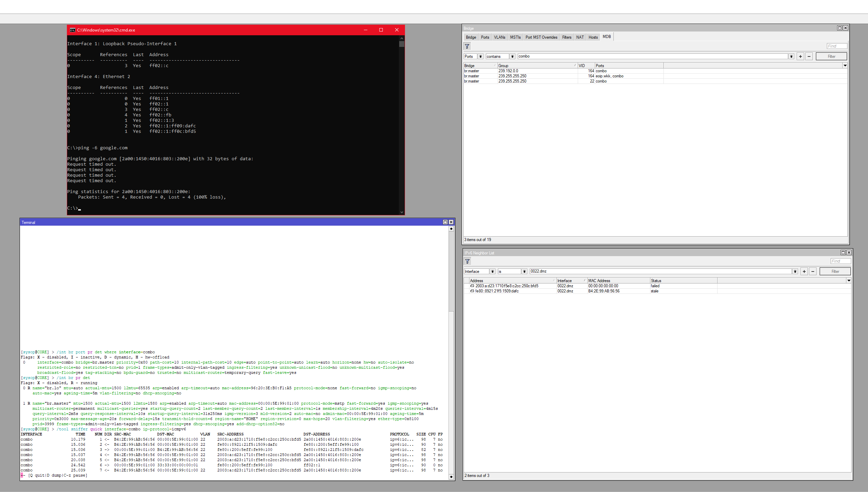This screenshot has height=492, width=868.
Task: Maximize the Terminal window
Action: tap(445, 222)
